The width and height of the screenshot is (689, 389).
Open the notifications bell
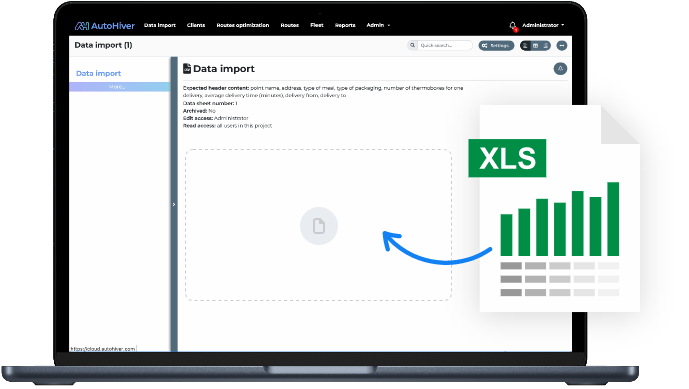coord(512,25)
